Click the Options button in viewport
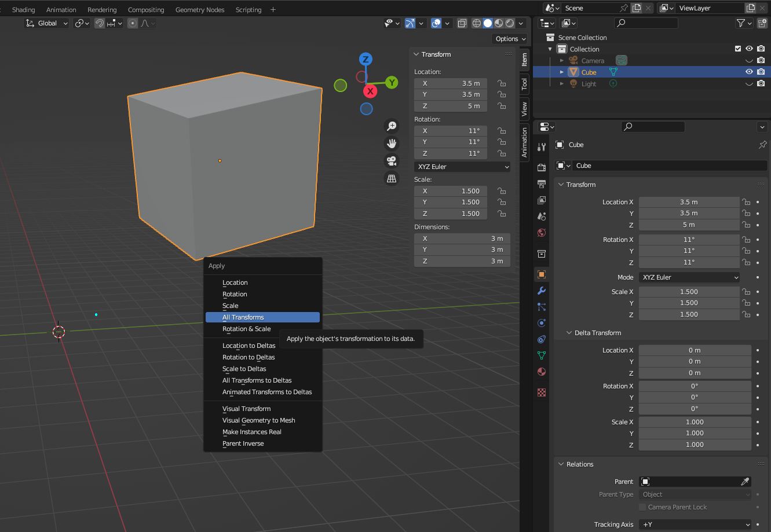The height and width of the screenshot is (532, 771). pyautogui.click(x=510, y=39)
